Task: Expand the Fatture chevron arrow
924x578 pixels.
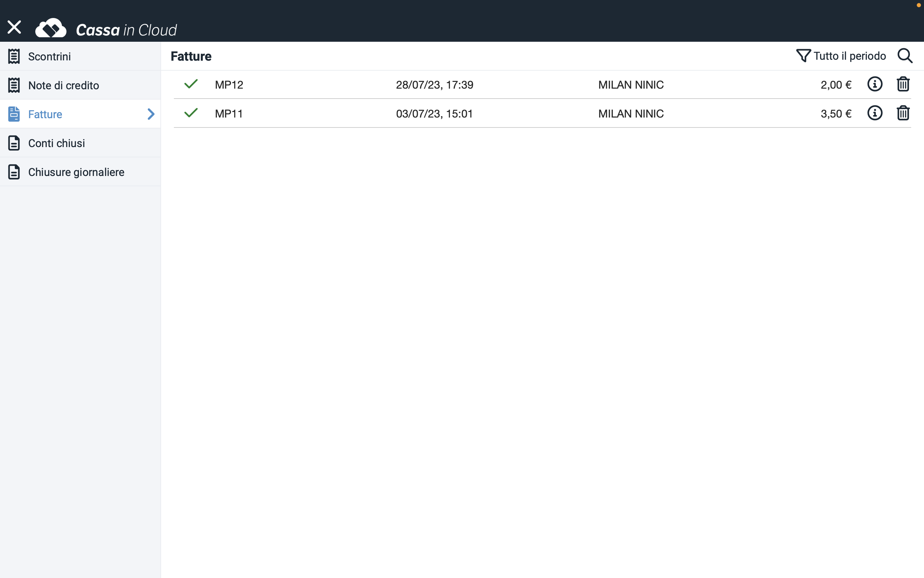Action: [151, 114]
